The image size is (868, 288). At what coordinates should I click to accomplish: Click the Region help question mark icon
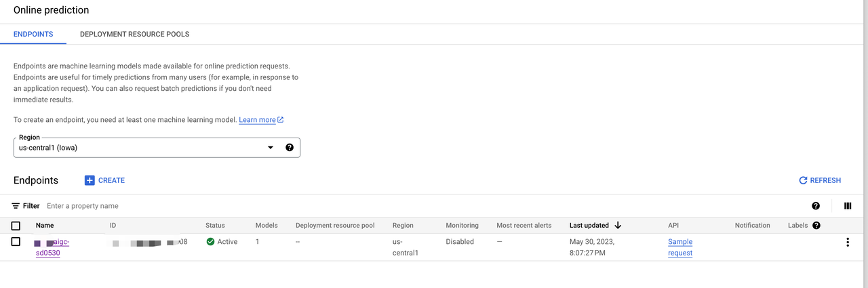click(x=290, y=148)
